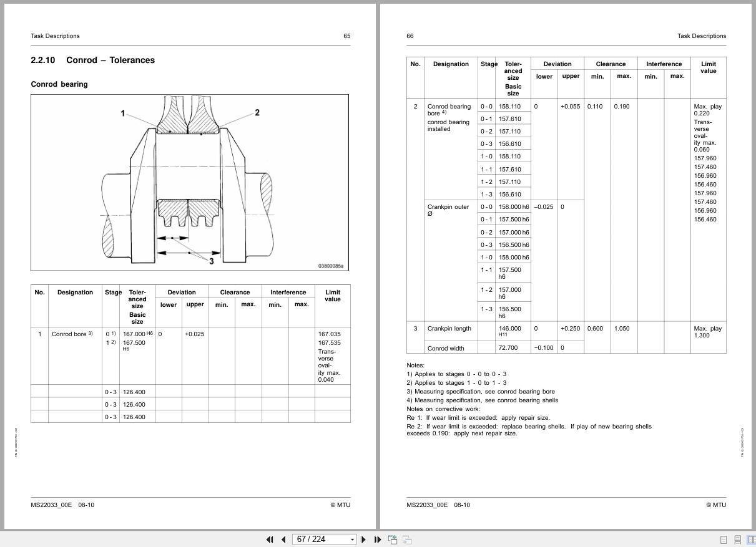This screenshot has height=547, width=756.
Task: Click the heading '2.2.10 Conrod – Tolerances'
Action: pyautogui.click(x=92, y=61)
